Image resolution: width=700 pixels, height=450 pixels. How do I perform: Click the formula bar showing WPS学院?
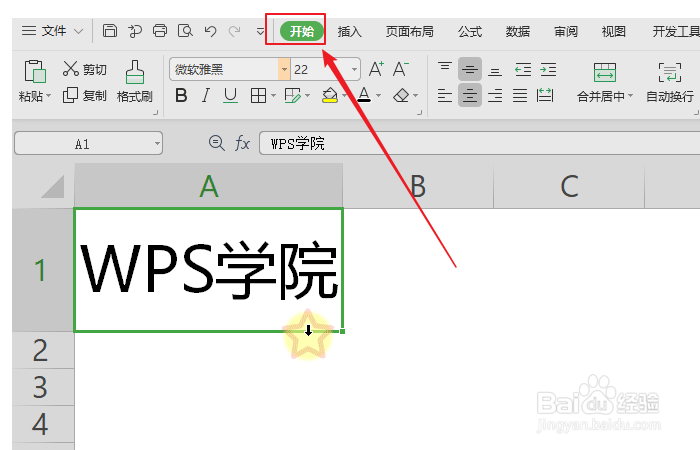point(479,144)
